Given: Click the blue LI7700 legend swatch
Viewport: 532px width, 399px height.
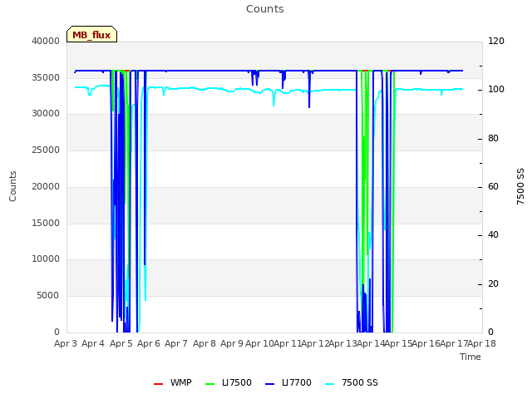Looking at the screenshot, I should coord(269,384).
